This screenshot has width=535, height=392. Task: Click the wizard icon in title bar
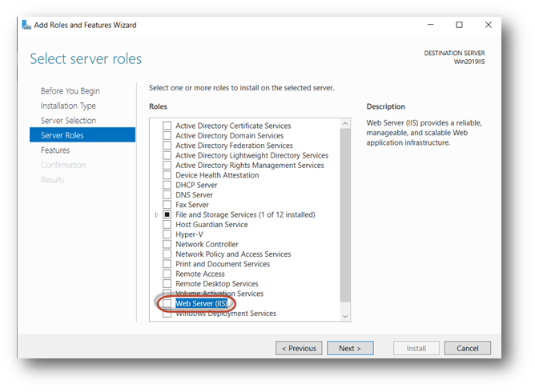point(26,25)
